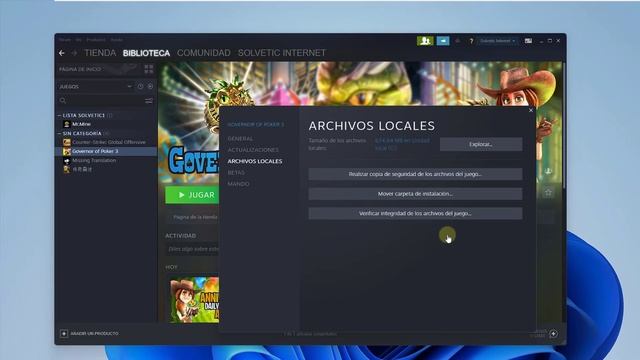Close the properties dialog with X
Viewport: 640px width, 360px height.
pyautogui.click(x=531, y=110)
